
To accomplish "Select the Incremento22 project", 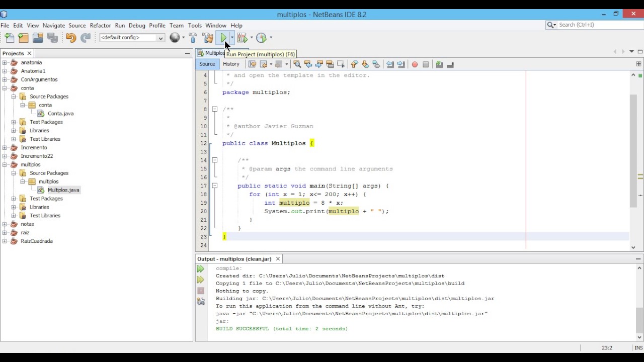I will tap(37, 156).
